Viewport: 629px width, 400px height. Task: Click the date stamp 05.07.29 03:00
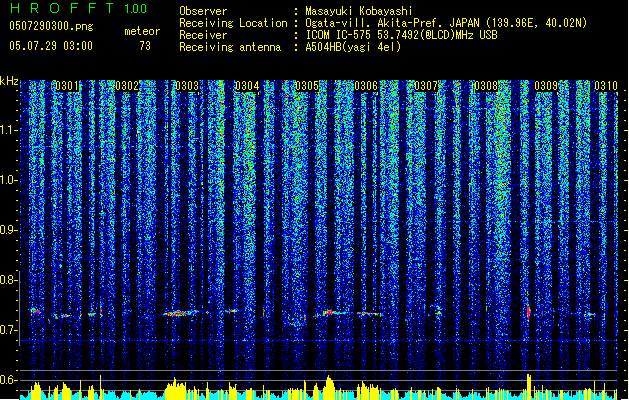pyautogui.click(x=51, y=46)
